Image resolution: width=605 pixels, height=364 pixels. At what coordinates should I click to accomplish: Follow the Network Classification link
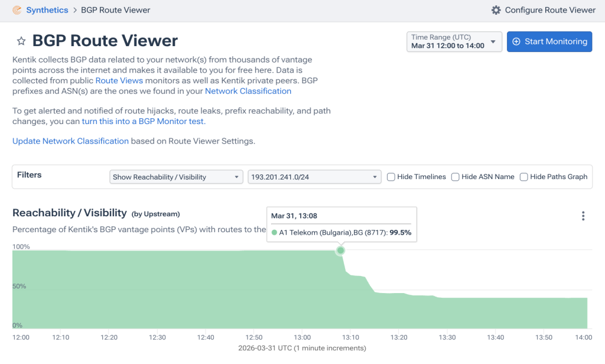click(x=248, y=91)
